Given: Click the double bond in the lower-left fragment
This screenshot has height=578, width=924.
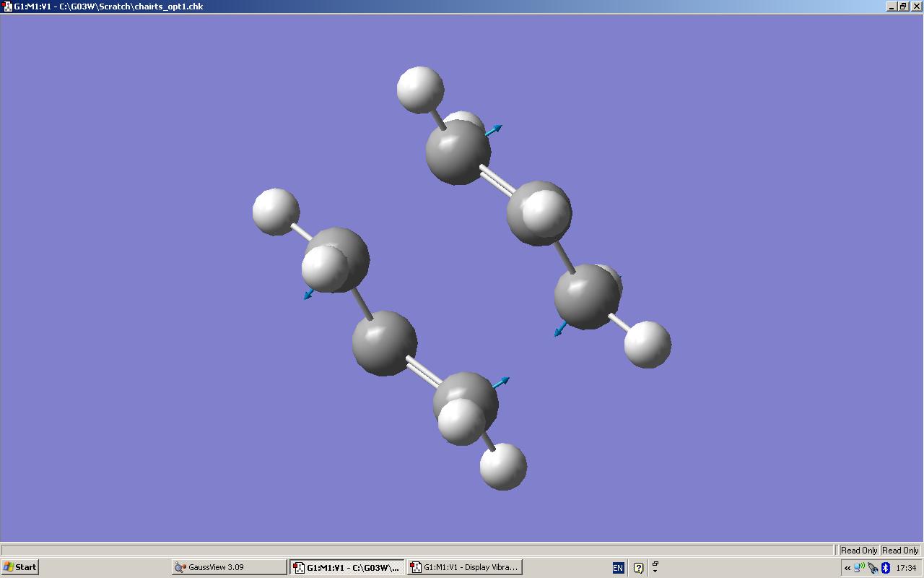Looking at the screenshot, I should 424,371.
